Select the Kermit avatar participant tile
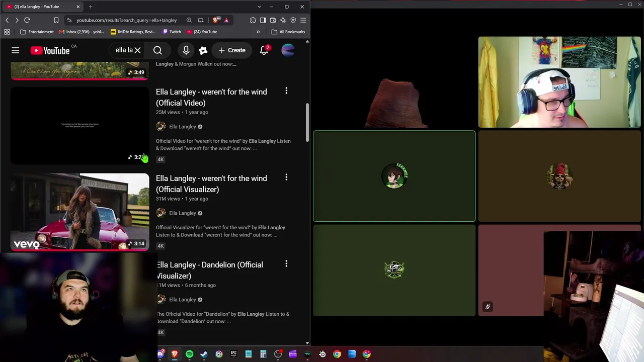This screenshot has width=644, height=362. 394,176
